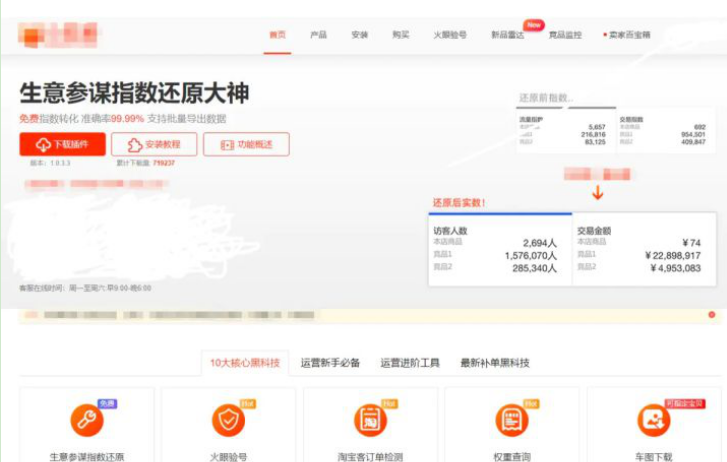Open 新品雷达 in the top navigation

507,35
